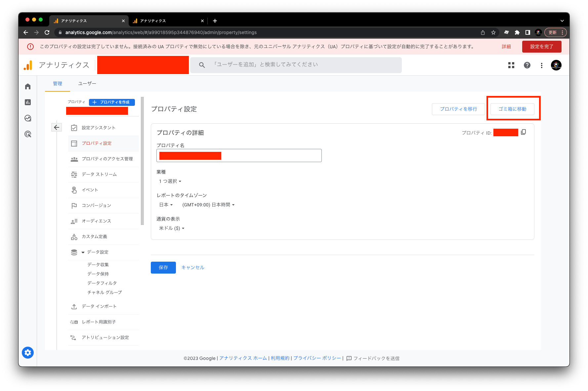Screen dimensions: 588x391
Task: Collapse the データ設定 section
Action: [83, 252]
